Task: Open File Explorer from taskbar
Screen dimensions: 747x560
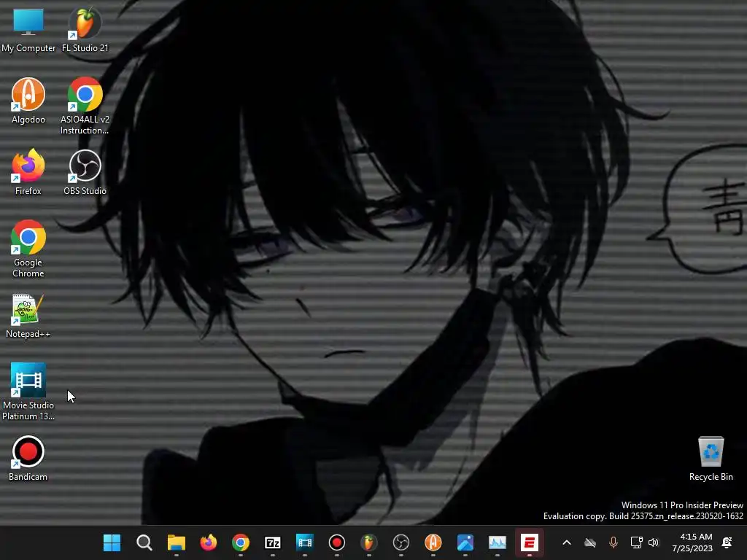Action: click(x=177, y=542)
